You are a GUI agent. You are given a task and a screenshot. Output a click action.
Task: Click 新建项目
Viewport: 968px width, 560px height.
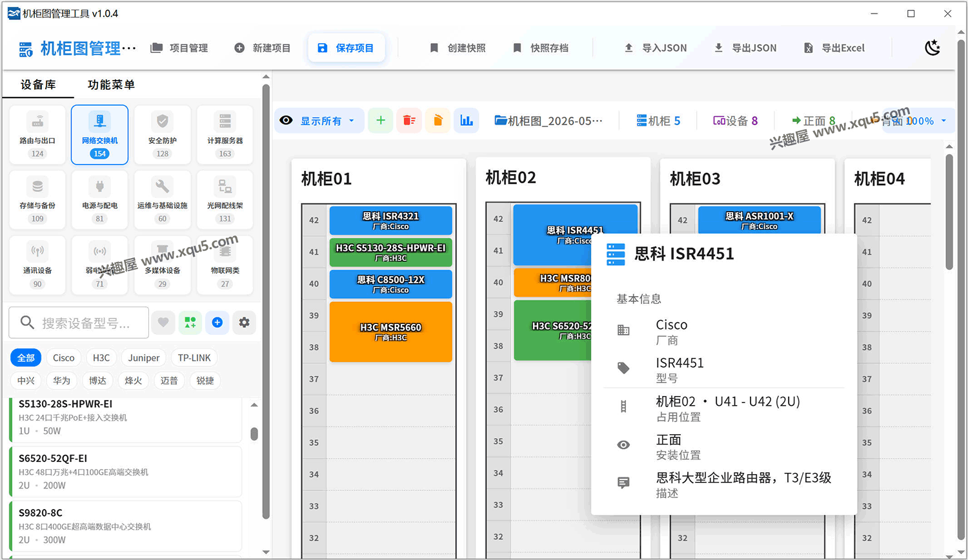click(x=263, y=48)
